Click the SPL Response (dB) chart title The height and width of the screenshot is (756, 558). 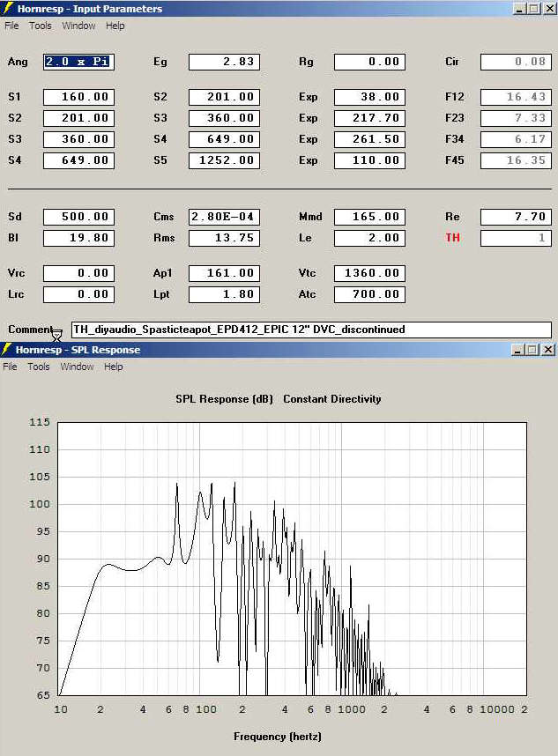tap(224, 399)
